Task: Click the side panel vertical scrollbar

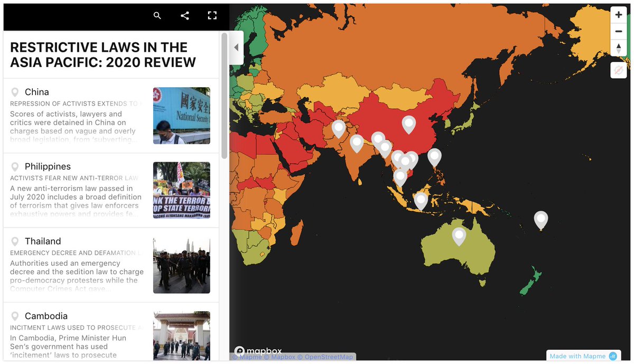Action: pos(224,96)
